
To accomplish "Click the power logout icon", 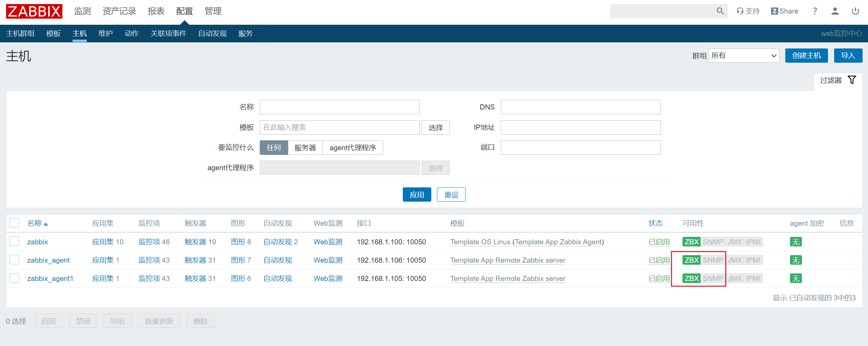I will point(855,11).
